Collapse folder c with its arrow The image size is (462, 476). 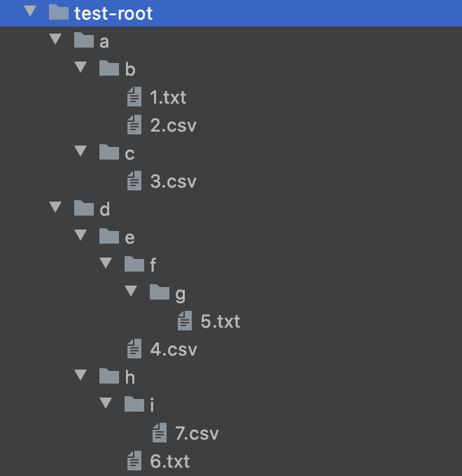coord(80,152)
